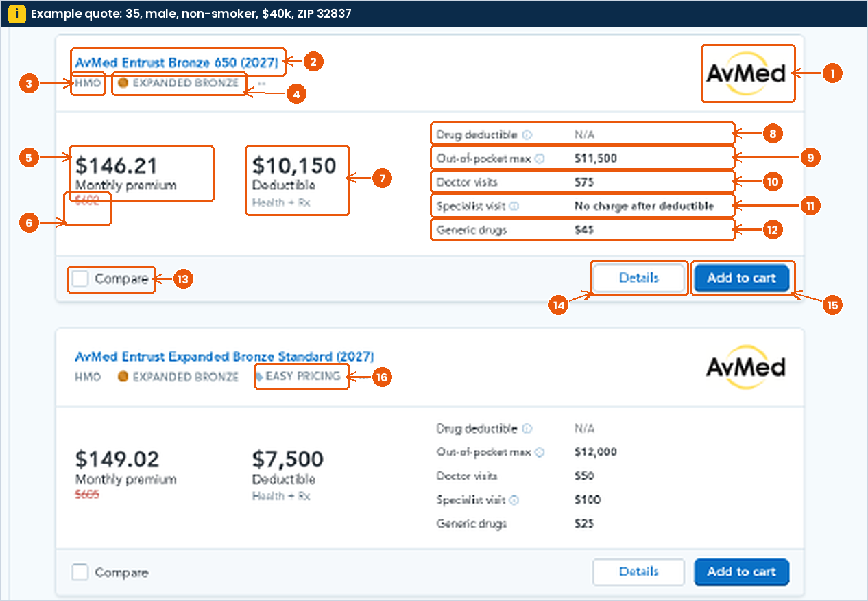
Task: Click the crossed-out original price under $146.21
Action: 87,200
